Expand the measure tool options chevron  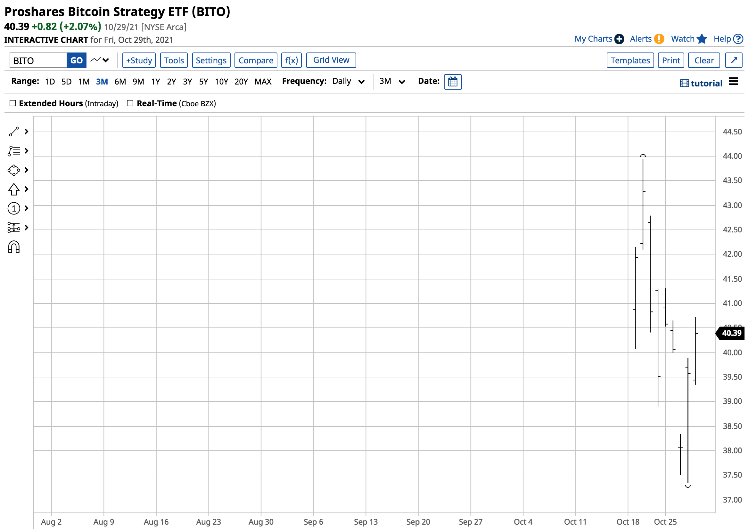tap(27, 228)
